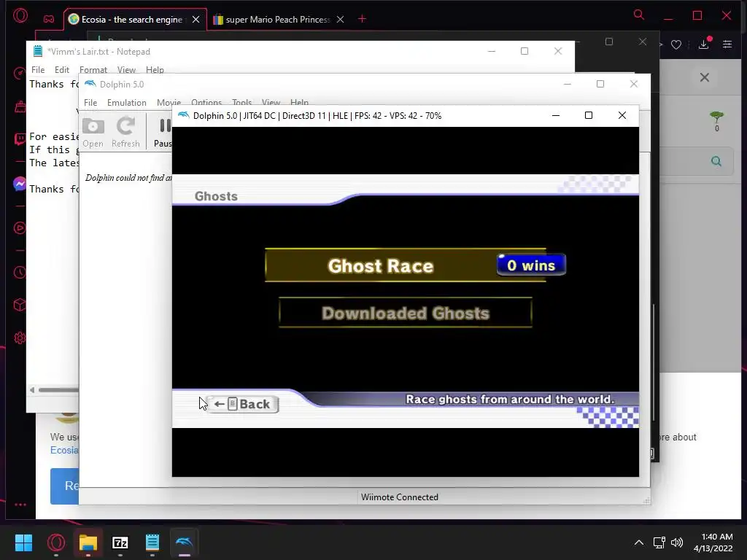Open Twitch panel in Opera sidebar

[x=20, y=139]
